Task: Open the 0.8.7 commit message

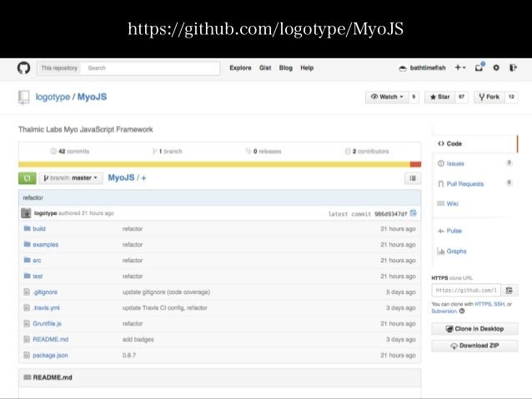Action: click(x=129, y=356)
